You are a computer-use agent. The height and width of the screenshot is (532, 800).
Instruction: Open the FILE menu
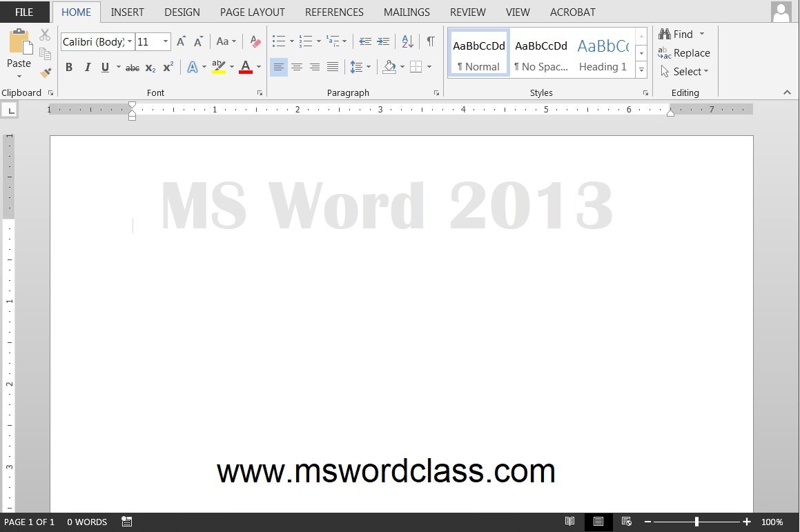tap(24, 12)
